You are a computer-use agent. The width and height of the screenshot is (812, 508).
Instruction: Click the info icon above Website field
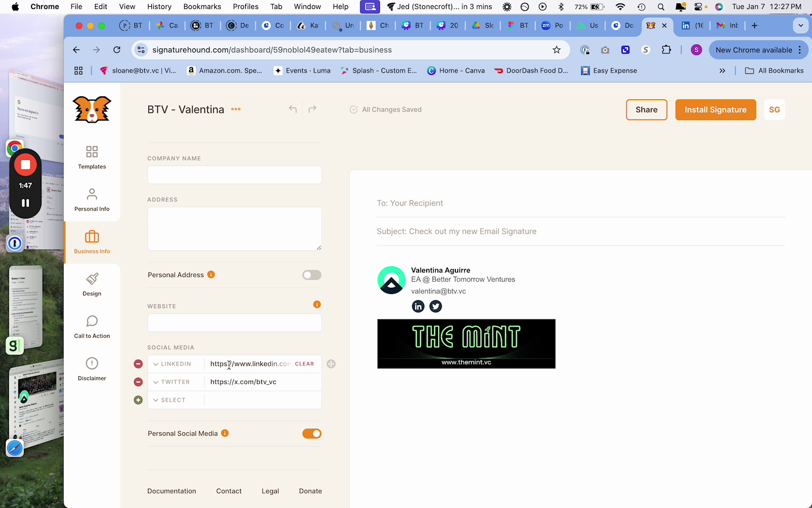click(317, 304)
